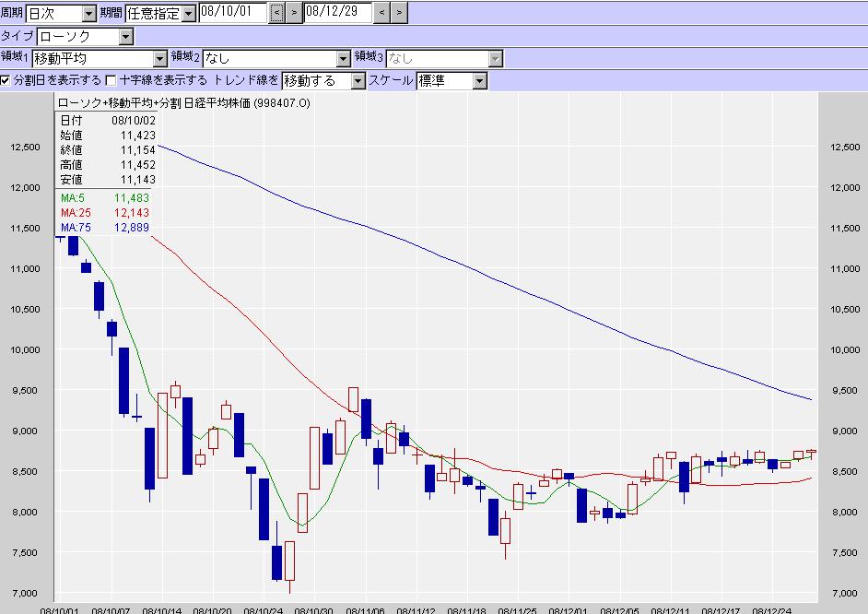Click the end date field 08/12/29
This screenshot has height=614, width=868.
pyautogui.click(x=336, y=13)
